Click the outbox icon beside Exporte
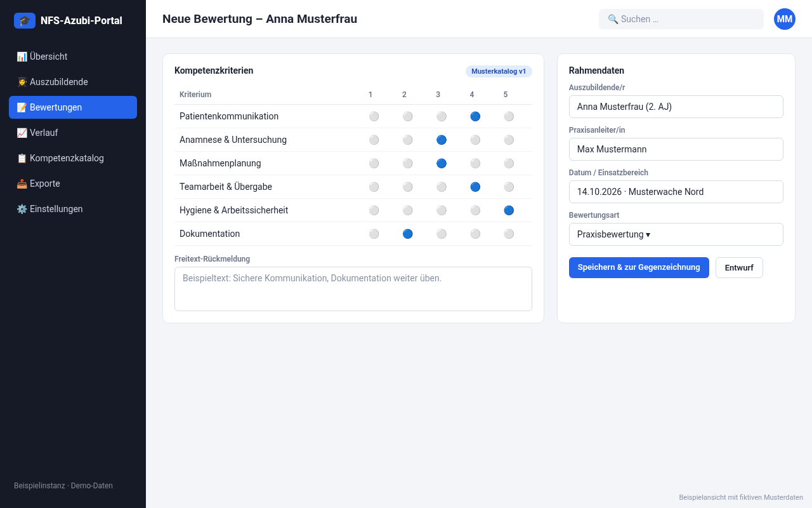 pyautogui.click(x=22, y=184)
